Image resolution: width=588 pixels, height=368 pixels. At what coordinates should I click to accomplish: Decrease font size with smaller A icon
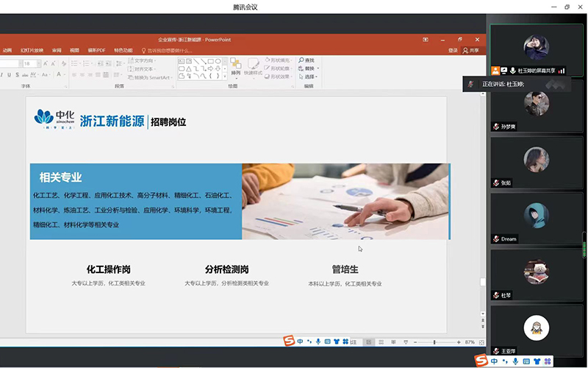tap(53, 63)
